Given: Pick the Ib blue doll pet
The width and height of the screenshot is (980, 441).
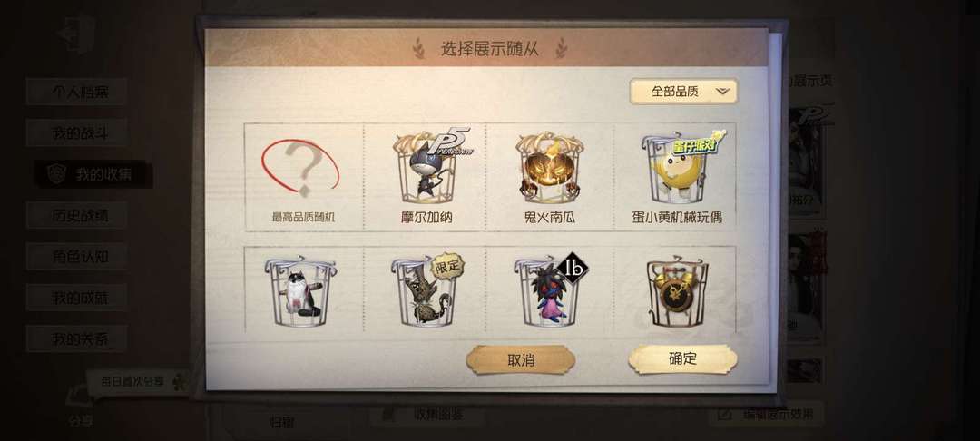Looking at the screenshot, I should click(x=550, y=289).
